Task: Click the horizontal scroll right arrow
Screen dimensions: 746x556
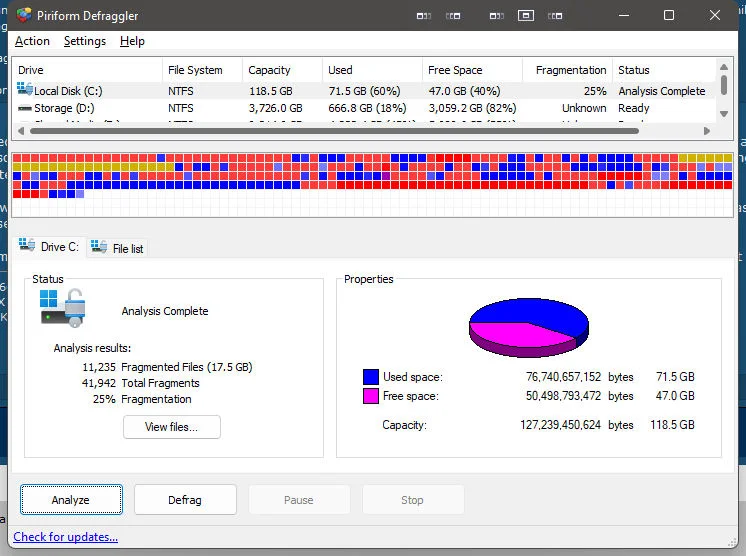Action: point(707,131)
